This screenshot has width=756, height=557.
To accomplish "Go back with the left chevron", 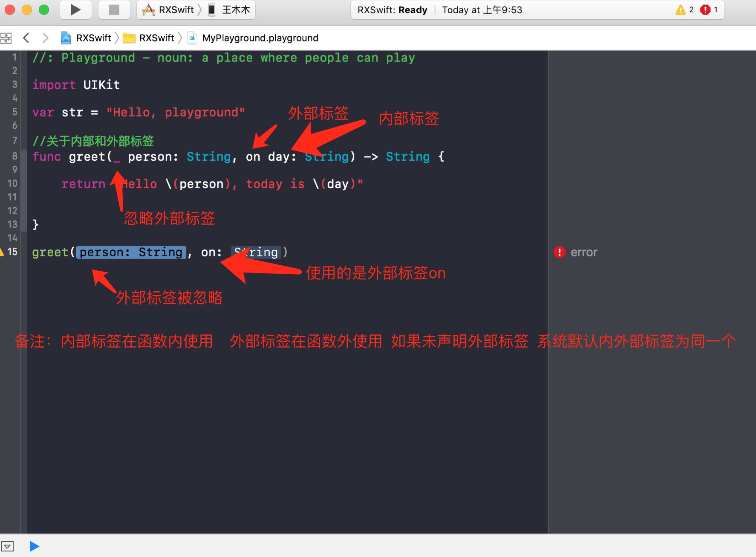I will point(26,38).
